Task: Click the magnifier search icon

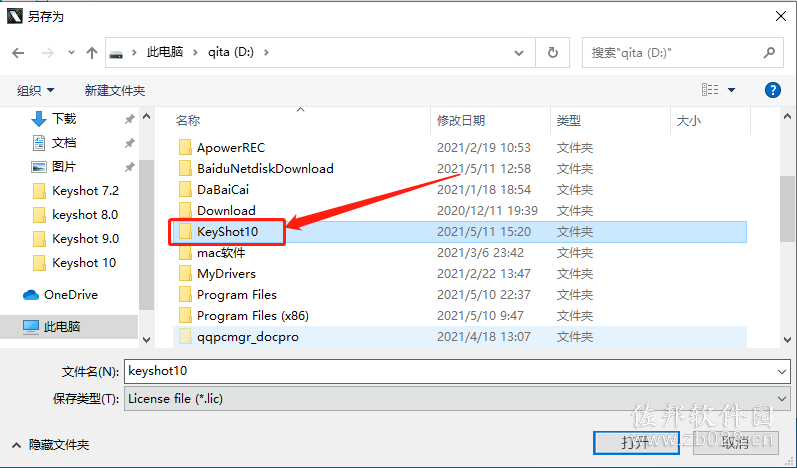Action: tap(769, 52)
